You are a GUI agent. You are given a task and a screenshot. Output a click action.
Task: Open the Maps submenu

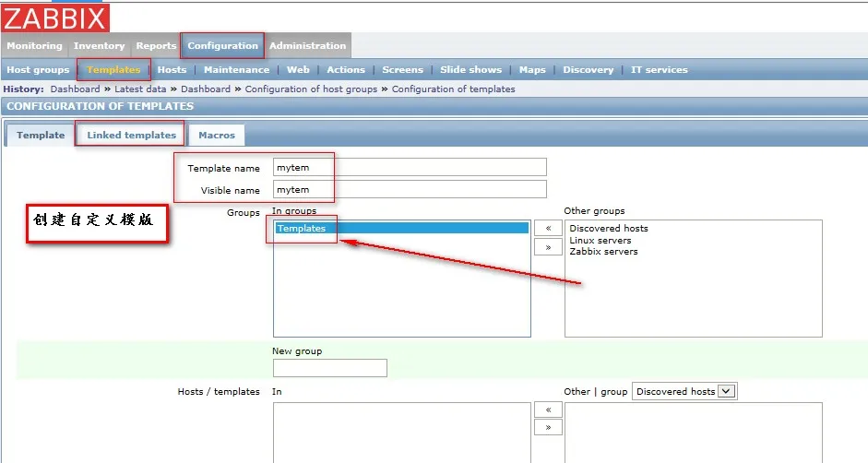pyautogui.click(x=532, y=70)
